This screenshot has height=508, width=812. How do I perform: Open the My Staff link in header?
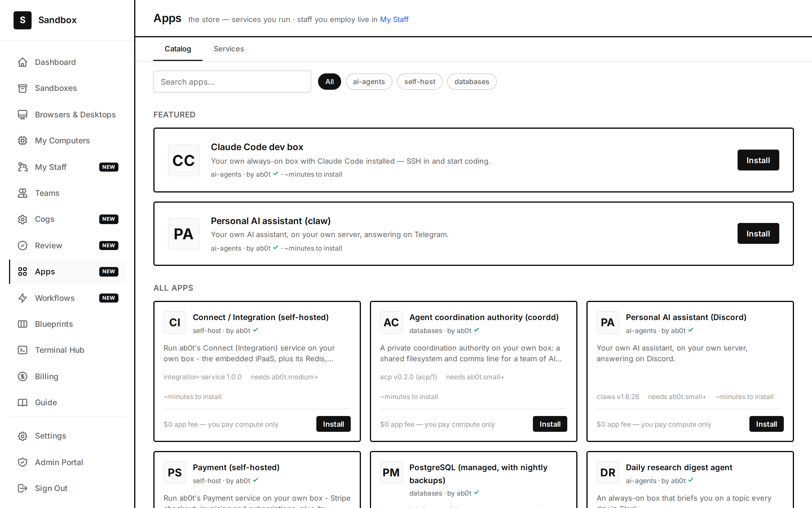coord(394,19)
